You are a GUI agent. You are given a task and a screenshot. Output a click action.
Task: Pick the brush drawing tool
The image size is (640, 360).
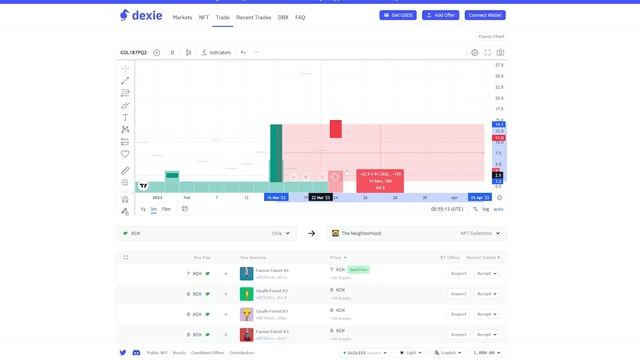coord(125,105)
